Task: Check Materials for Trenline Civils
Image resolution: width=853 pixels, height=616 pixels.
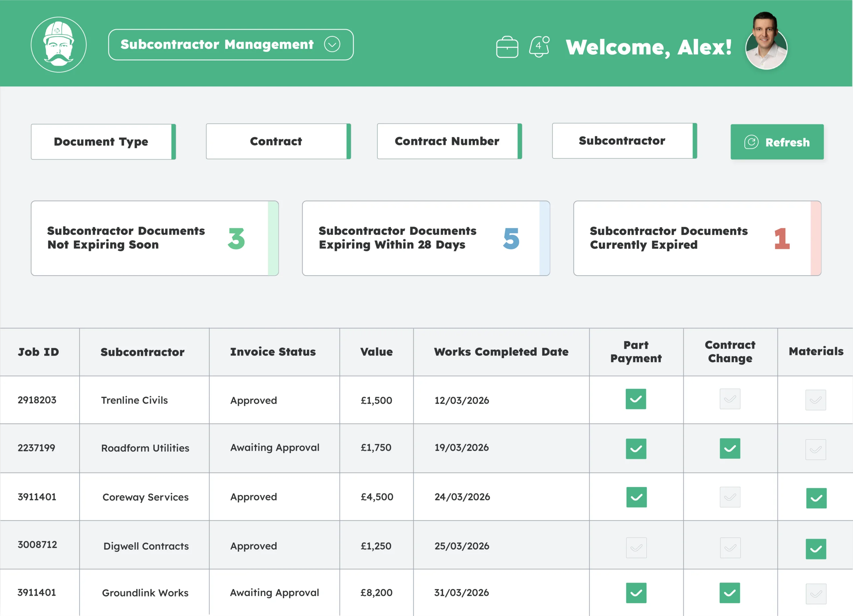Action: tap(816, 400)
